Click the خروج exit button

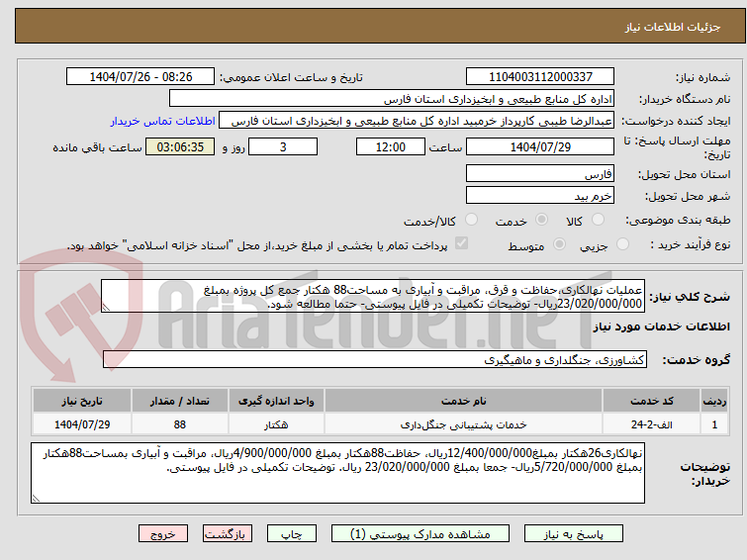pyautogui.click(x=163, y=534)
